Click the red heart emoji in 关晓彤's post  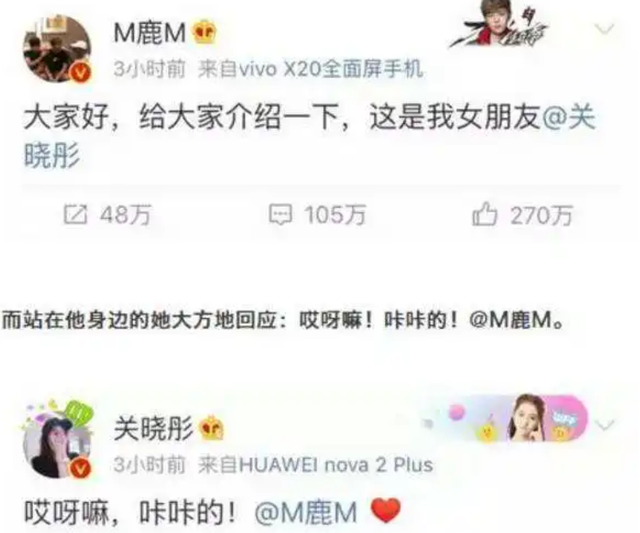click(x=385, y=510)
